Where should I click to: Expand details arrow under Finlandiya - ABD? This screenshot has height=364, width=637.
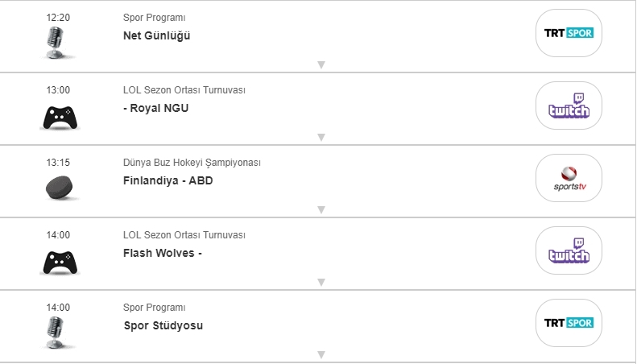pyautogui.click(x=321, y=209)
